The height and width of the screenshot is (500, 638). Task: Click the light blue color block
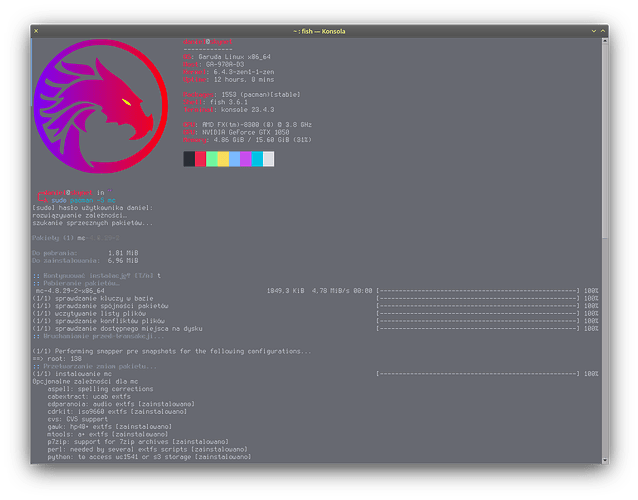point(235,159)
